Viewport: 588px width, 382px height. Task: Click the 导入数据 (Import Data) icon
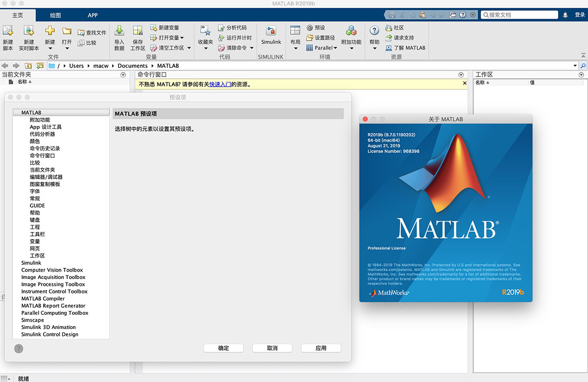(119, 31)
